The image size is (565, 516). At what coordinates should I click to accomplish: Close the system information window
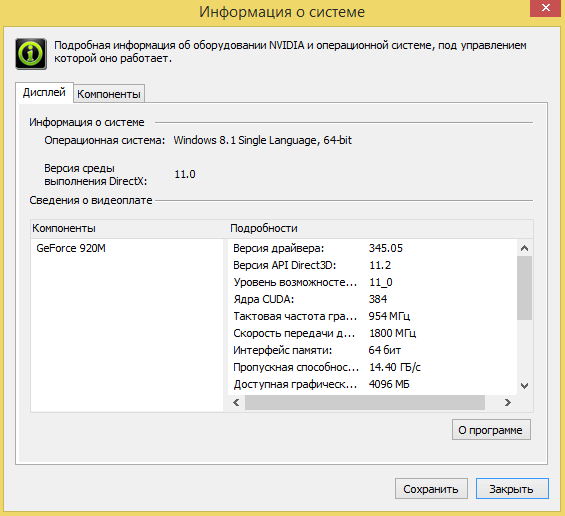click(546, 8)
